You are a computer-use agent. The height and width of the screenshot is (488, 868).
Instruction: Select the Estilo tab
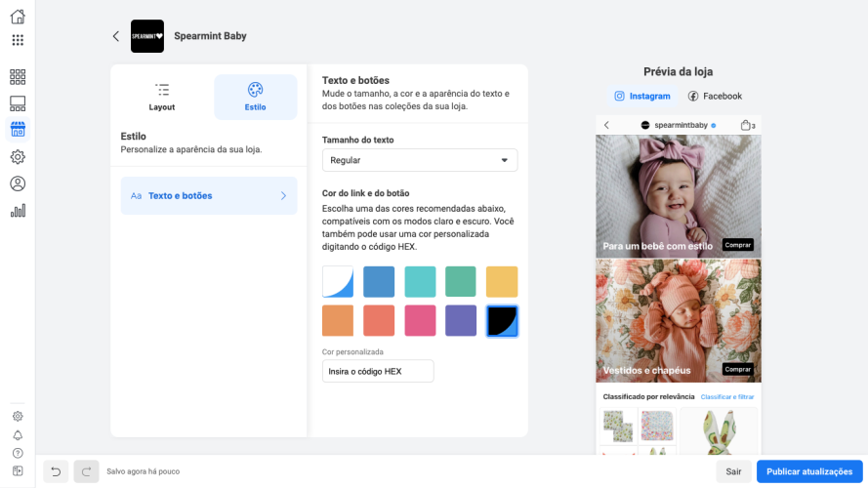click(x=255, y=97)
